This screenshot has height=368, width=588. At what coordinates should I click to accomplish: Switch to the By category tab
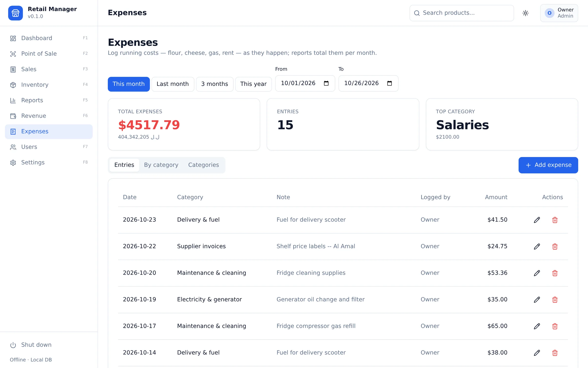coord(161,165)
